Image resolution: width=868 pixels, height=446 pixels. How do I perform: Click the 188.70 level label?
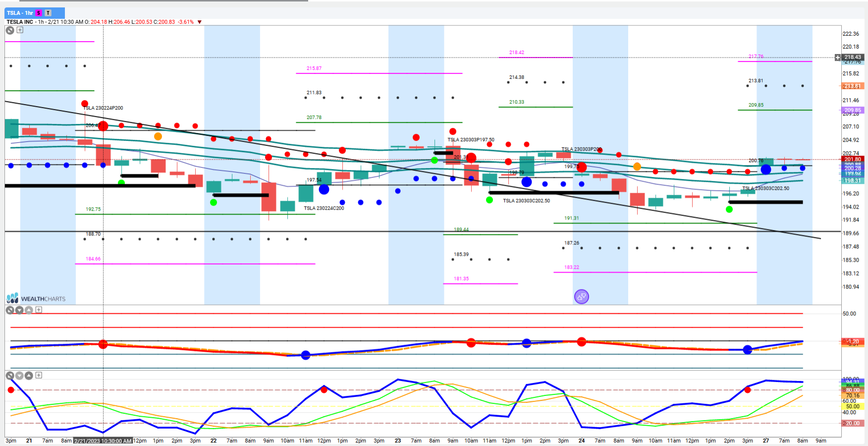(x=93, y=234)
